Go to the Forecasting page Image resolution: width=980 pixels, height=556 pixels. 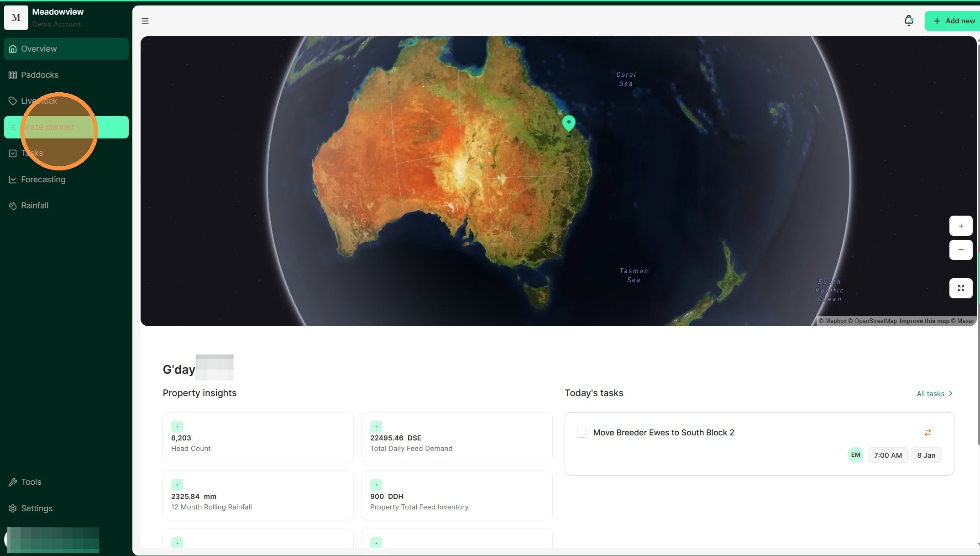click(43, 180)
